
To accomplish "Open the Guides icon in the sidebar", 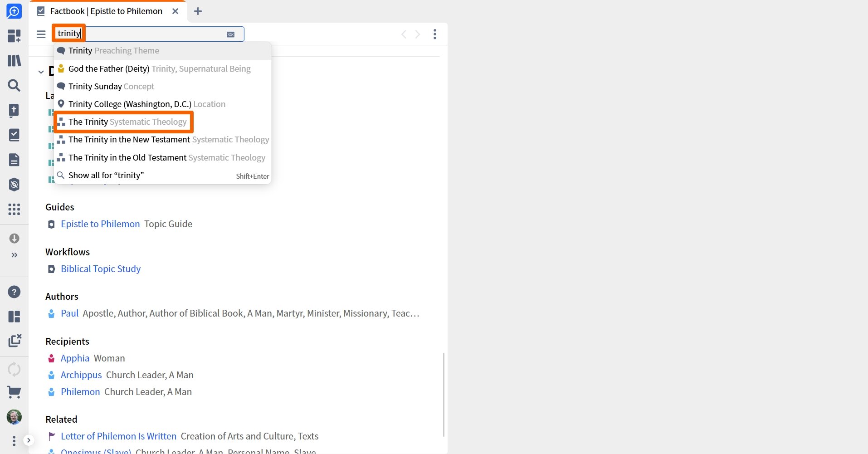I will pos(14,184).
